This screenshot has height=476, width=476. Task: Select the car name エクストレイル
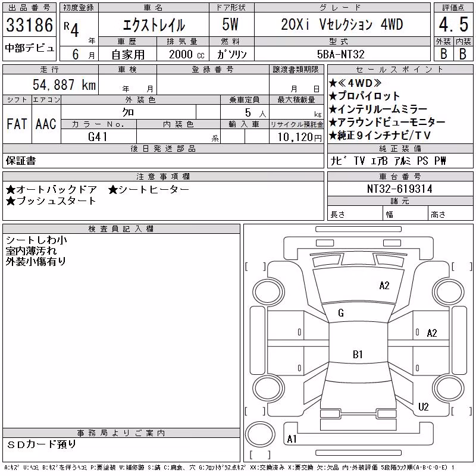[154, 25]
